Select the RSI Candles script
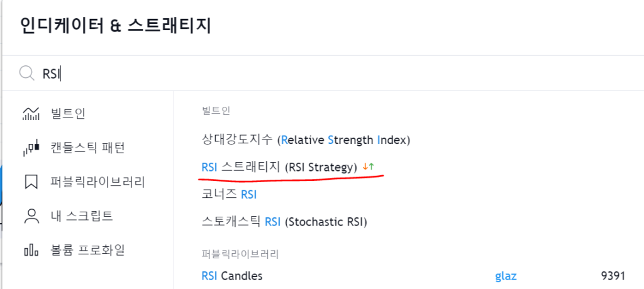The width and height of the screenshot is (644, 289). (x=231, y=276)
